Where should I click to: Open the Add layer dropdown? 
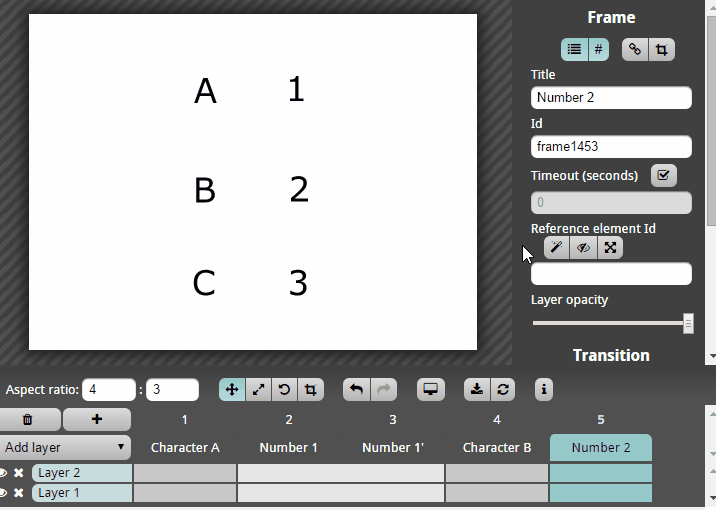pos(64,447)
